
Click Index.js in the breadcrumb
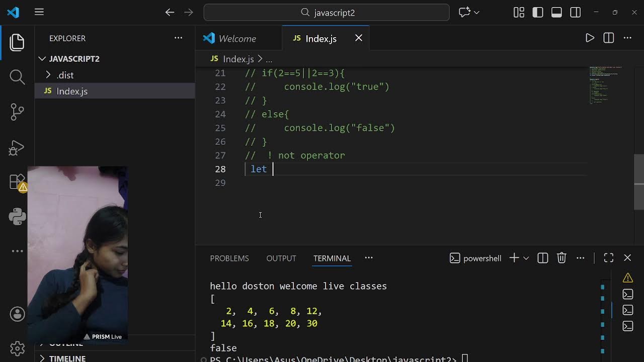238,59
